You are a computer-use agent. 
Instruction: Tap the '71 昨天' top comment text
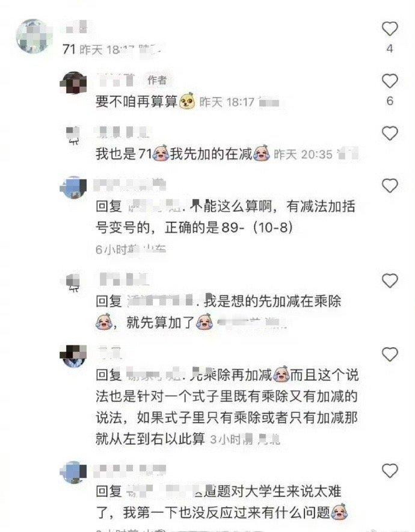point(82,49)
